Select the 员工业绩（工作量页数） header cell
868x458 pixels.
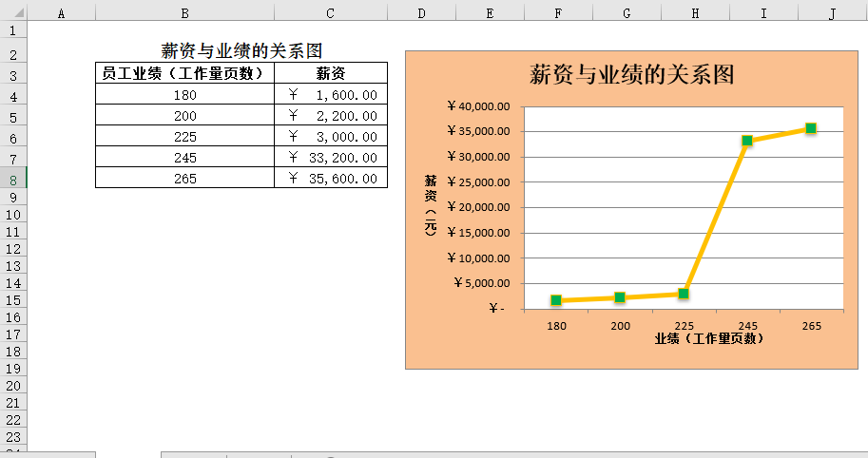(184, 73)
